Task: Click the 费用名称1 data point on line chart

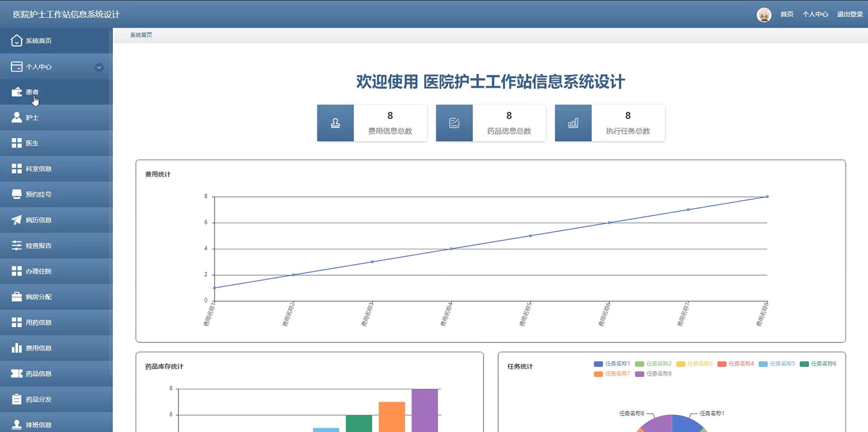Action: click(214, 288)
